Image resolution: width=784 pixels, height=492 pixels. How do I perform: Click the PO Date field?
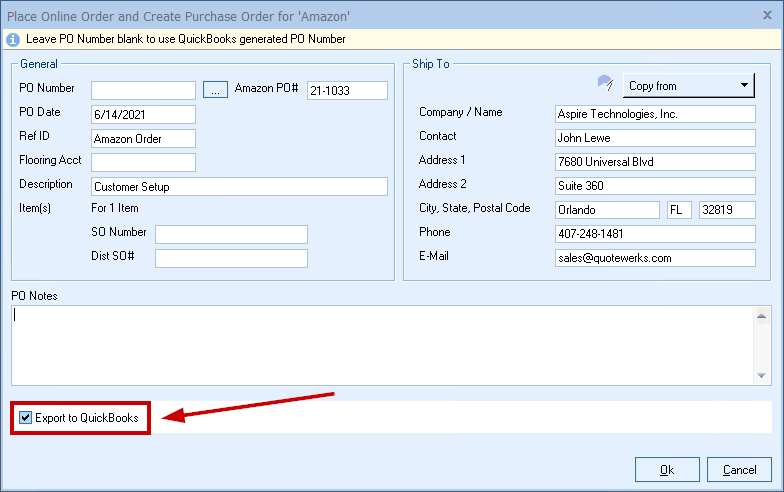tap(143, 114)
